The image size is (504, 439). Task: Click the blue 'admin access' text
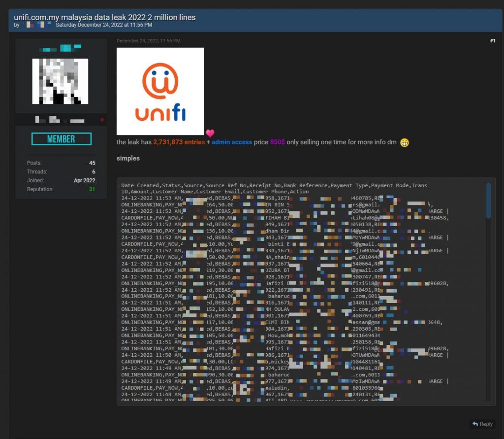tap(232, 142)
